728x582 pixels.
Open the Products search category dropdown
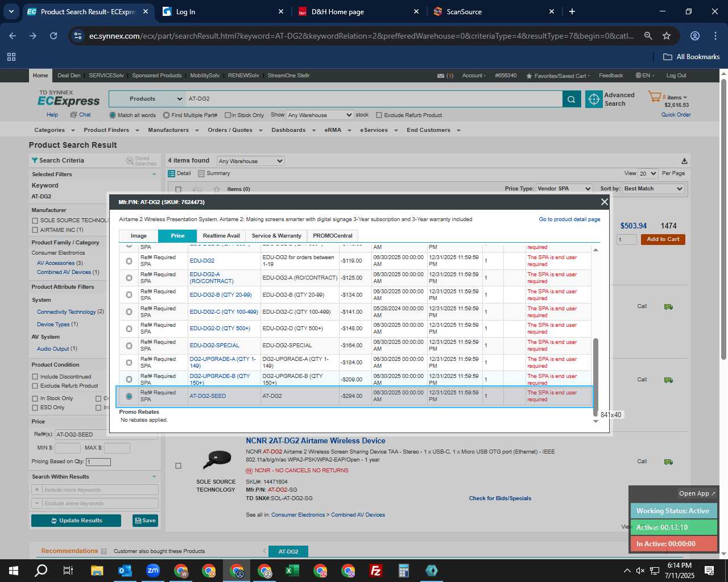coord(146,99)
